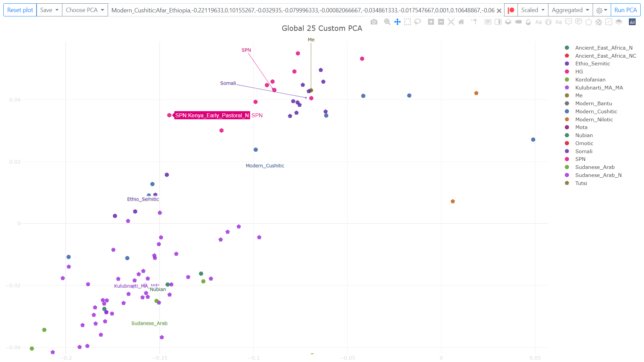Screen dimensions: 644x362
Task: Open the Save dropdown
Action: pos(49,10)
